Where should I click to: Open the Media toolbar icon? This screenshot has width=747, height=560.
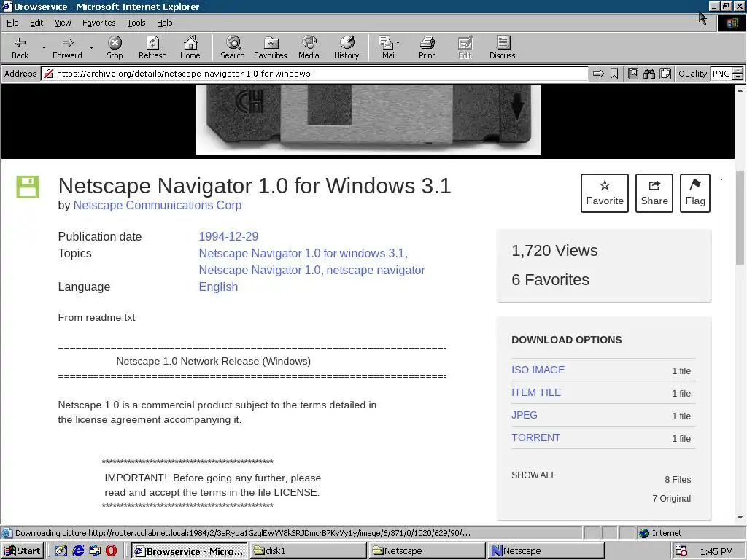point(309,47)
